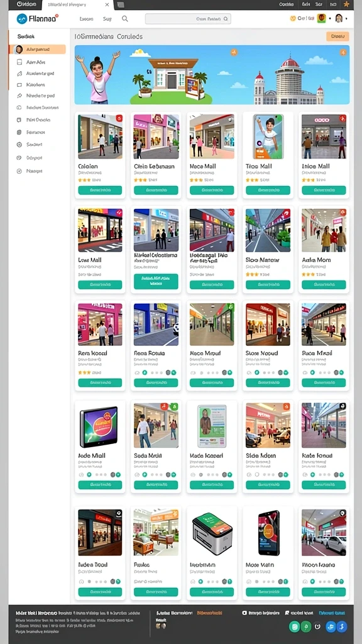Click the red badge on Aaila Mom thumbnail

point(343,213)
